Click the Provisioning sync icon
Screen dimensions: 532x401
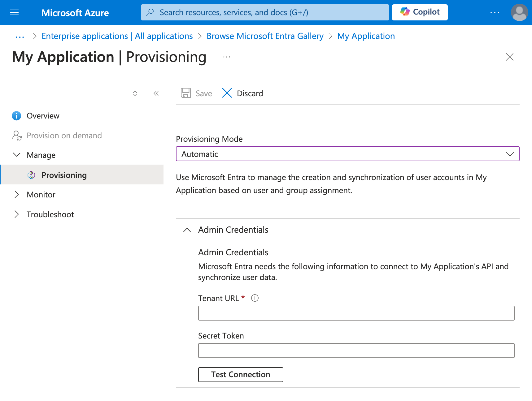[x=31, y=175]
